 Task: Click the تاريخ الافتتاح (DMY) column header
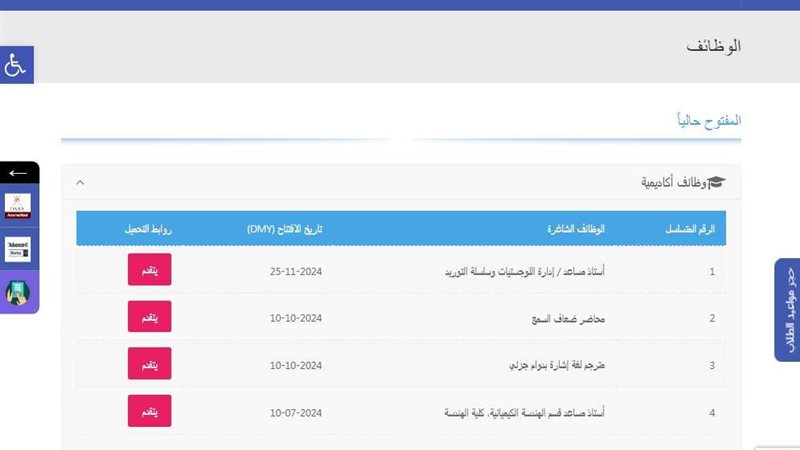coord(285,229)
